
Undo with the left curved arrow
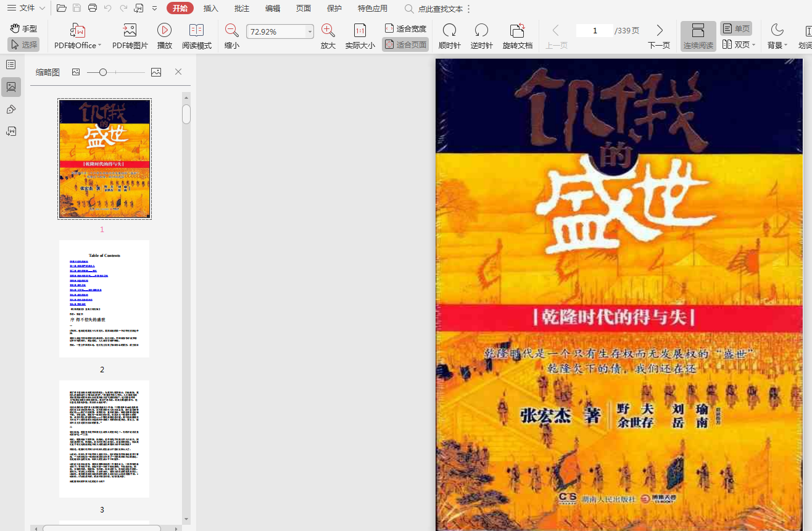(108, 8)
